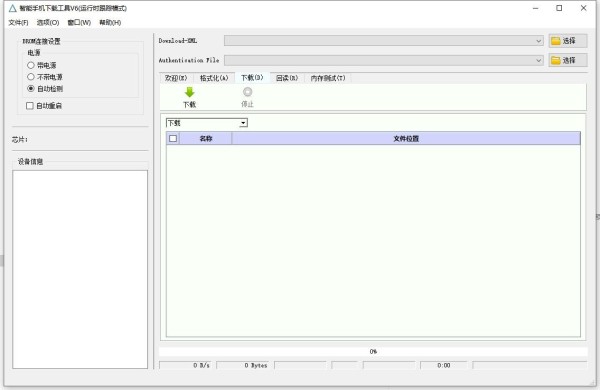The width and height of the screenshot is (600, 390).
Task: Switch to the 欢迎 tab
Action: (176, 78)
